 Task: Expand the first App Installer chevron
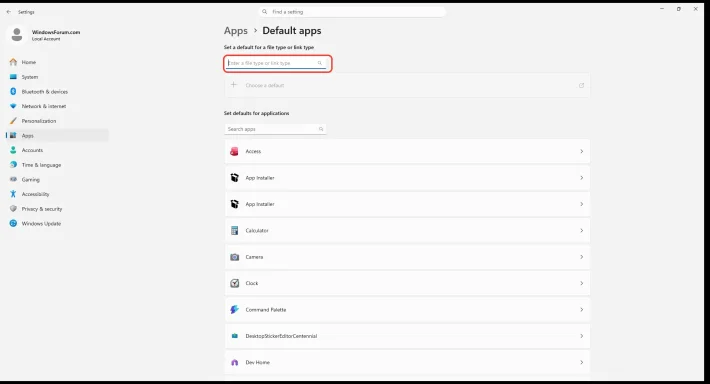pyautogui.click(x=581, y=178)
